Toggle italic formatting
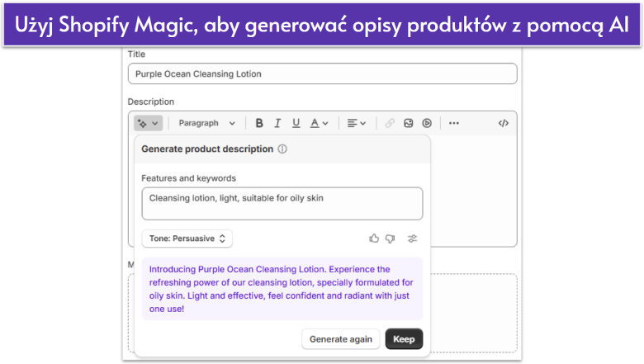 click(277, 123)
